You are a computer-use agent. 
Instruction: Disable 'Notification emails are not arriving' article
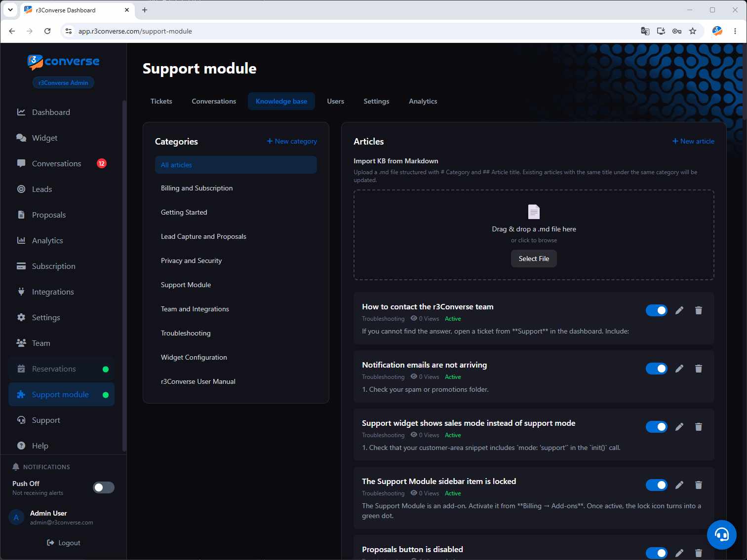[657, 369]
